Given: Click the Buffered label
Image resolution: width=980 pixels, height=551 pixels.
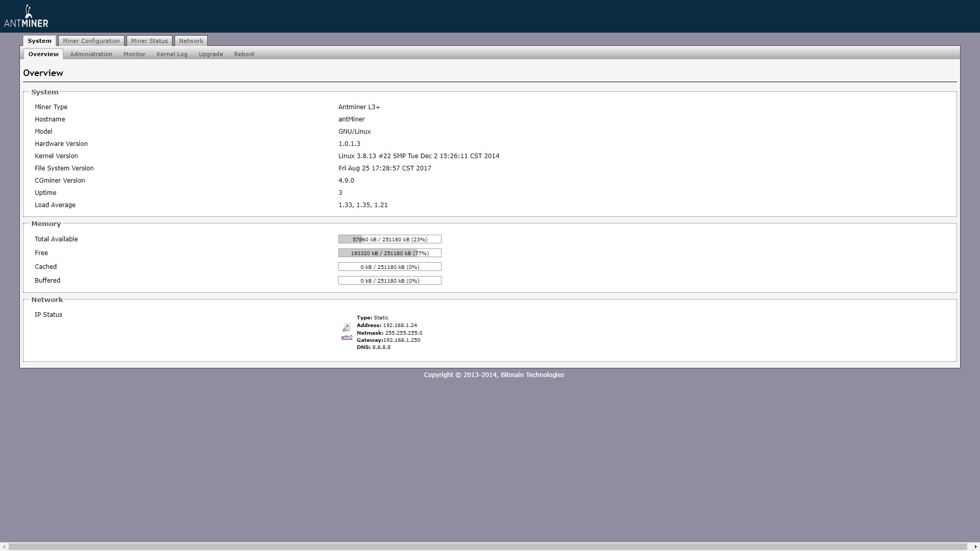Looking at the screenshot, I should 47,281.
